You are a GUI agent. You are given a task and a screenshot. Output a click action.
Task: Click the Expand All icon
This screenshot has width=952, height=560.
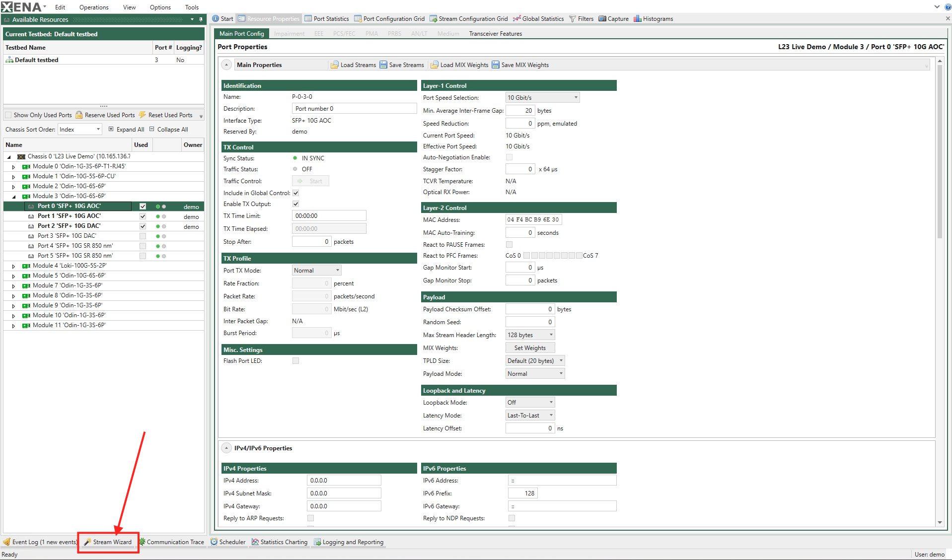(x=111, y=129)
